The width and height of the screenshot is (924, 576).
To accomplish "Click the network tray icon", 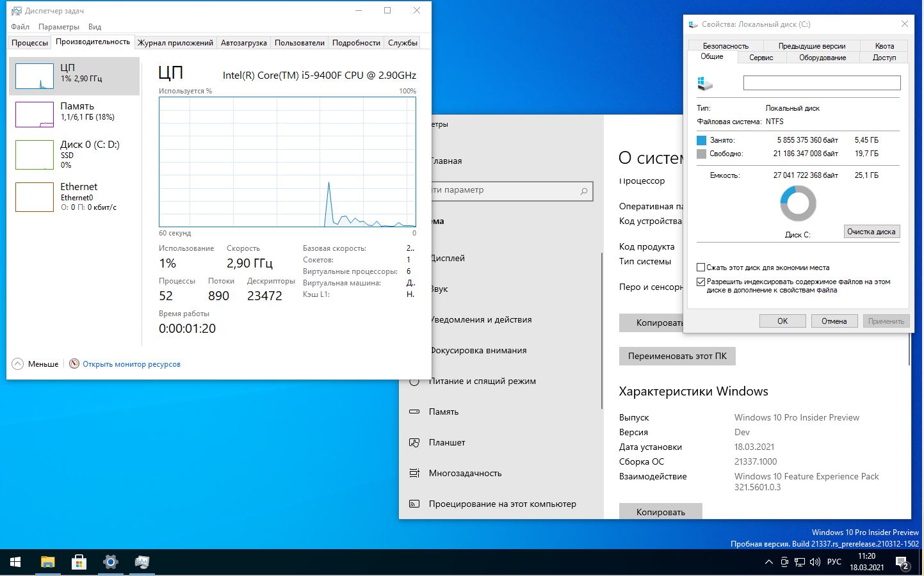I will click(x=800, y=563).
